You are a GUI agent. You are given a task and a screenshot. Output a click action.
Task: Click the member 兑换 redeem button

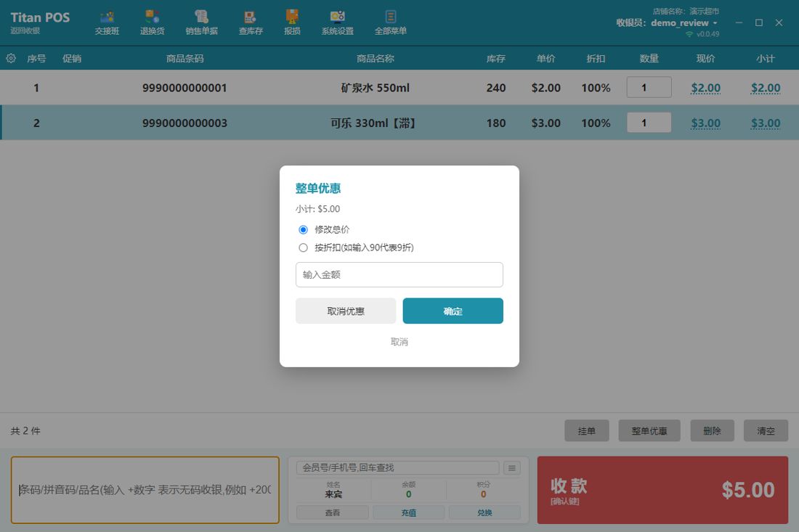tap(484, 512)
